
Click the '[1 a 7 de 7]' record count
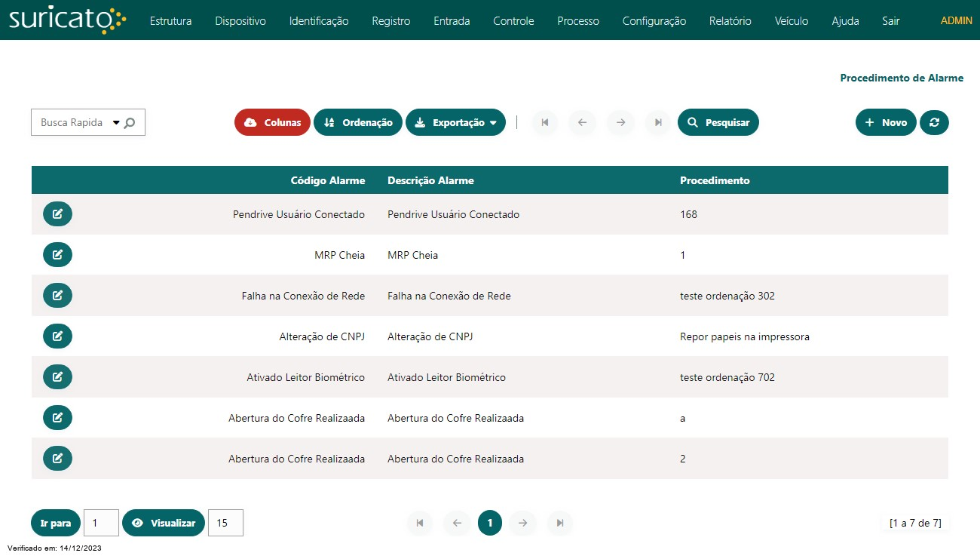[915, 523]
